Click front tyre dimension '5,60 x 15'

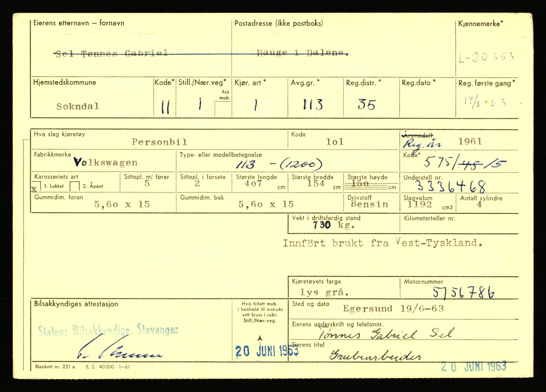tap(122, 204)
